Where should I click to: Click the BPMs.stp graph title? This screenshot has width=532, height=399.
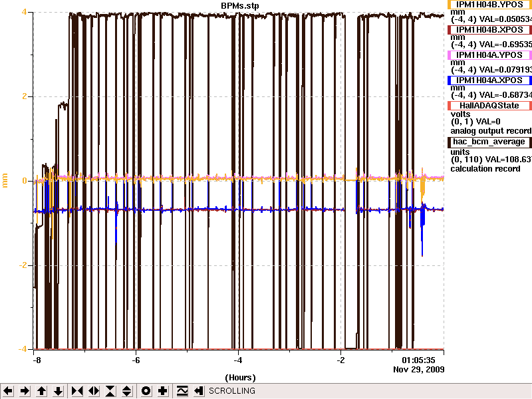(240, 6)
